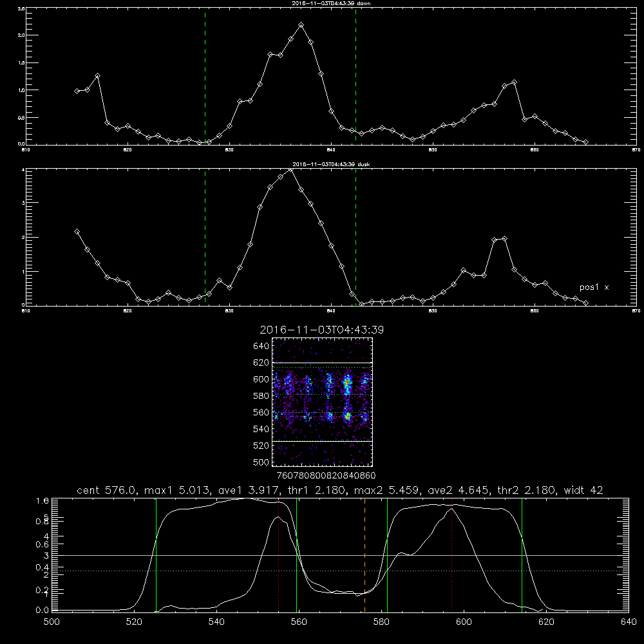Click the first diamond marker of dawn curve
Image resolution: width=644 pixels, height=644 pixels.
pos(77,91)
